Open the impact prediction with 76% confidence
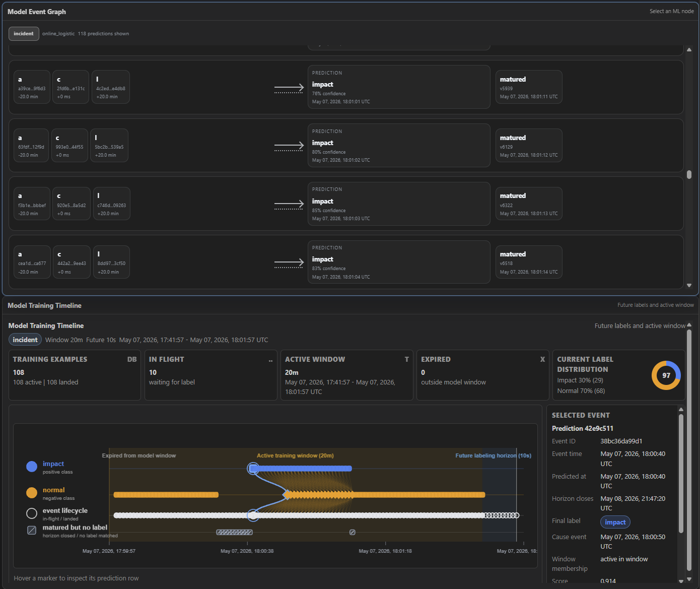This screenshot has height=589, width=700. [399, 87]
